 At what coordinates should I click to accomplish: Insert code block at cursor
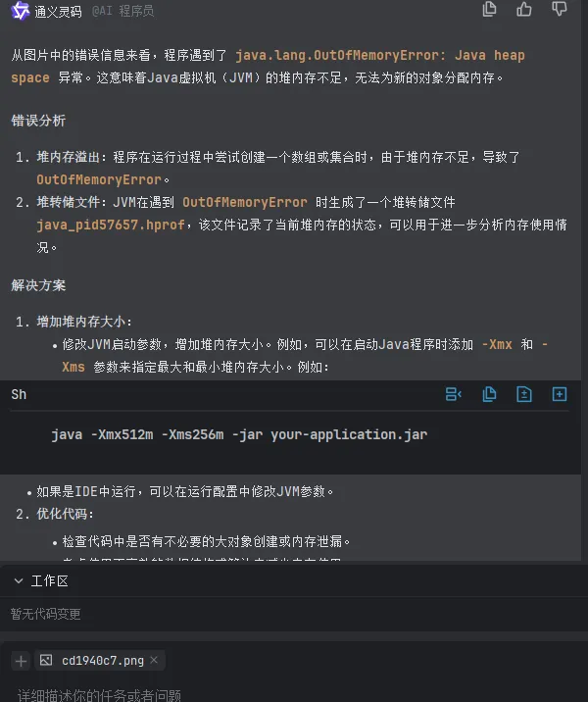pyautogui.click(x=454, y=394)
